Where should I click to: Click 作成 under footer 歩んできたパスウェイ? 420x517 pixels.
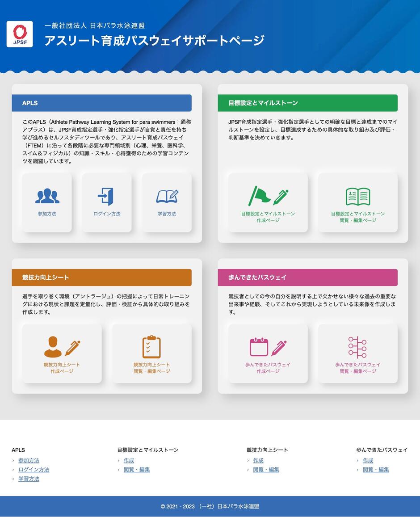[x=368, y=460]
